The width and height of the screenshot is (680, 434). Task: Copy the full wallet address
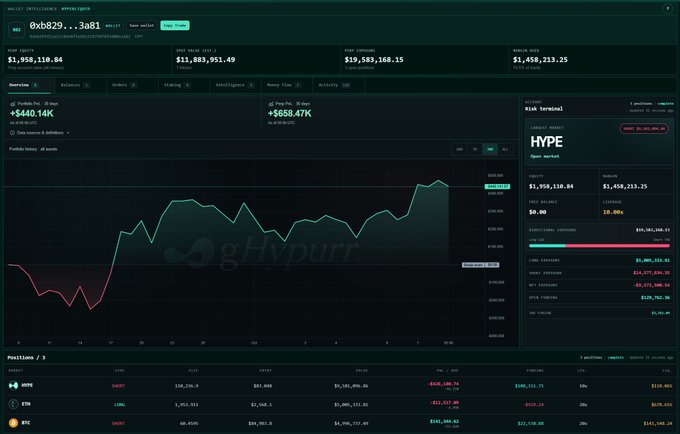(138, 37)
